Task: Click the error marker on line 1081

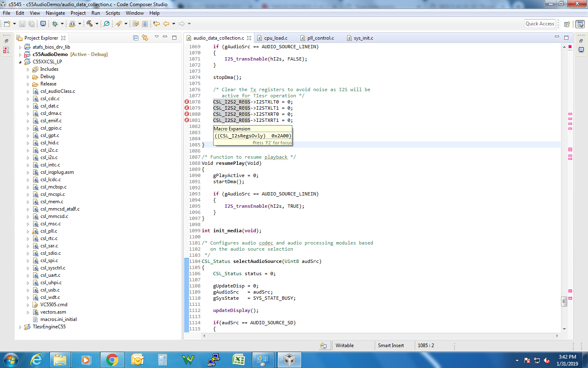Action: (187, 120)
